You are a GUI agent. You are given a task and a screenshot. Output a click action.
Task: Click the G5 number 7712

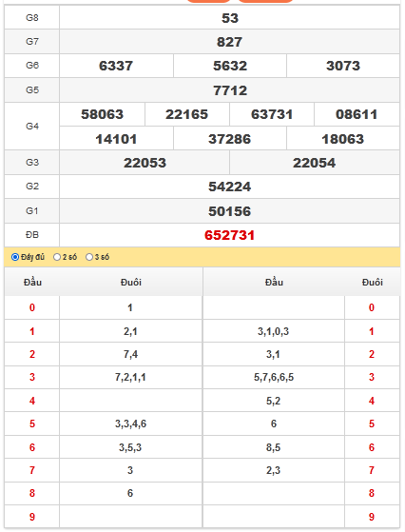[230, 90]
